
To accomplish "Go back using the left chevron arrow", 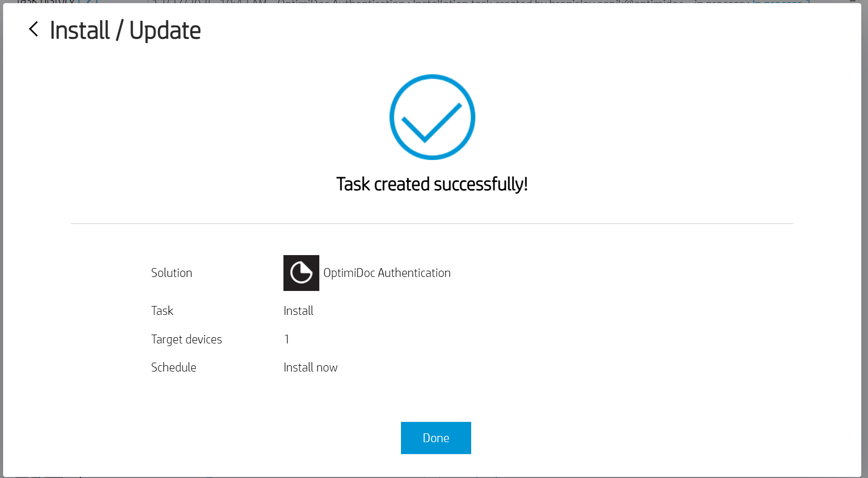I will point(34,30).
